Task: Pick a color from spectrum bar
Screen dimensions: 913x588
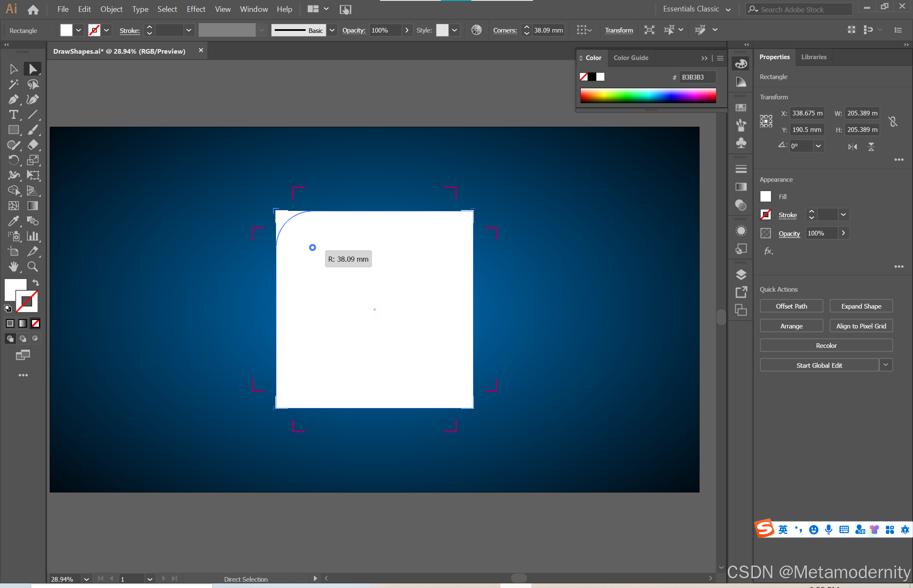Action: click(648, 96)
